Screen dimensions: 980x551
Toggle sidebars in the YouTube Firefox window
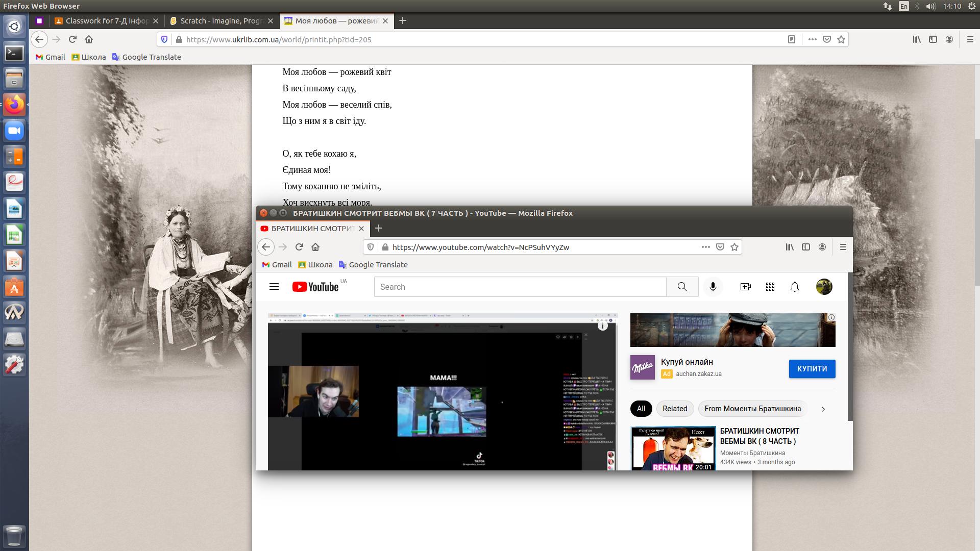tap(806, 247)
